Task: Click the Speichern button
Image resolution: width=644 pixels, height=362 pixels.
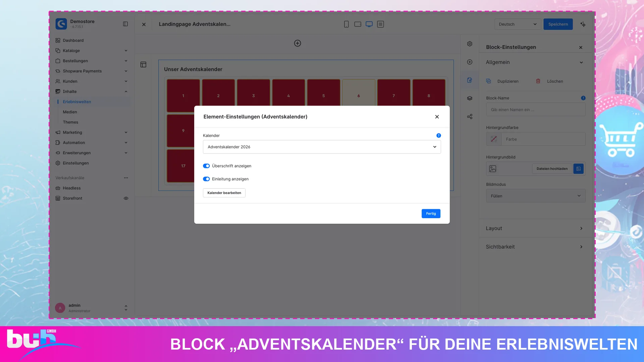Action: [558, 24]
